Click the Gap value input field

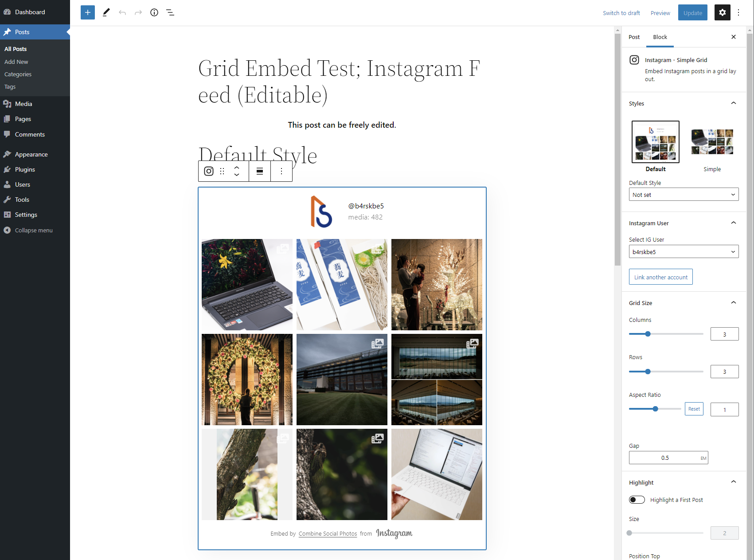coord(664,458)
